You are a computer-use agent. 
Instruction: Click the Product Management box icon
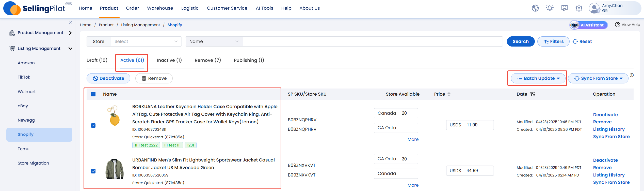pyautogui.click(x=12, y=33)
